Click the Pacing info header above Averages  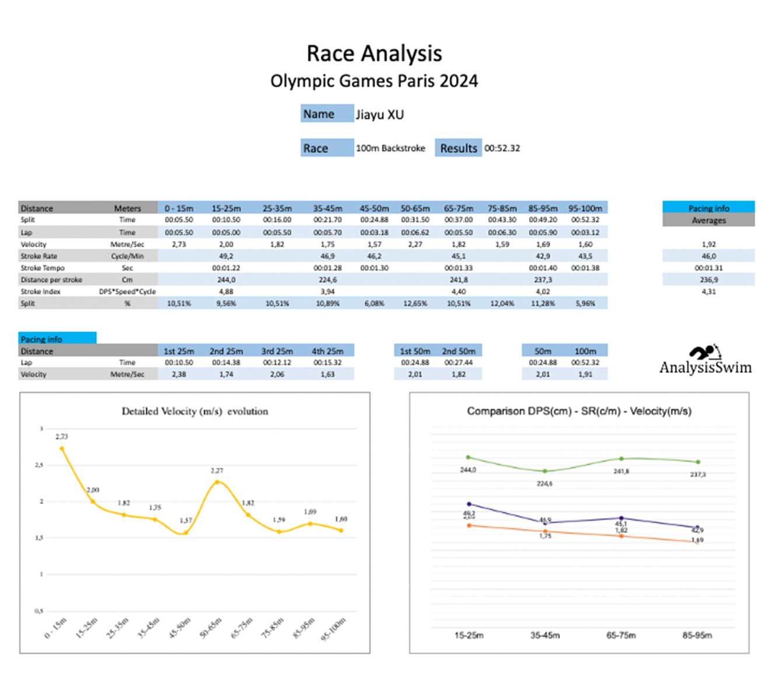pos(708,208)
